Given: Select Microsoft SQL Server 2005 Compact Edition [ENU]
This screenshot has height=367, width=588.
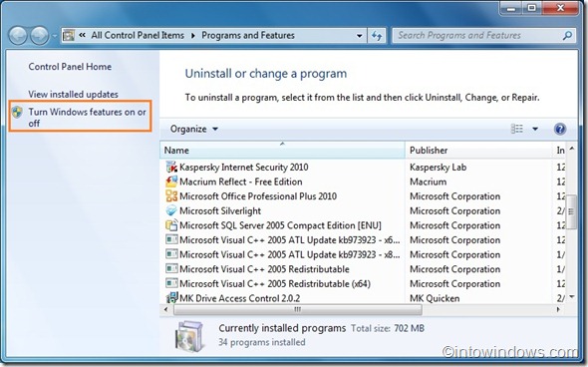Looking at the screenshot, I should pos(280,225).
